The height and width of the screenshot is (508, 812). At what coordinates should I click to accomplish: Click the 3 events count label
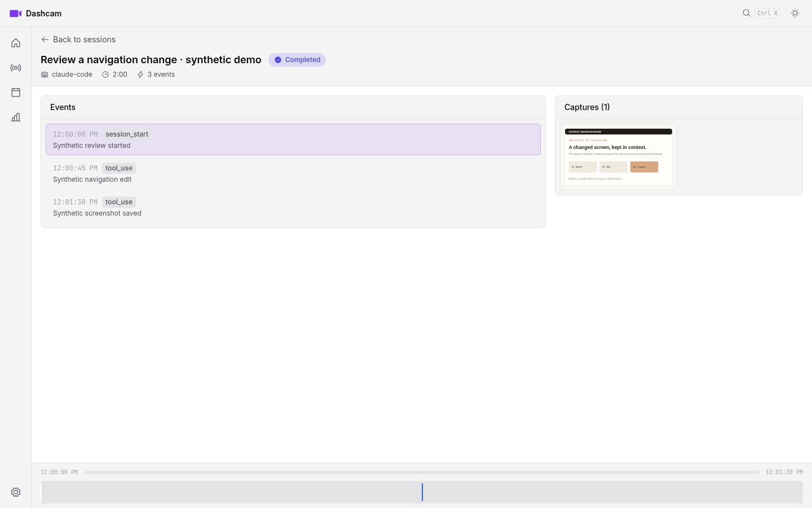[x=161, y=75]
